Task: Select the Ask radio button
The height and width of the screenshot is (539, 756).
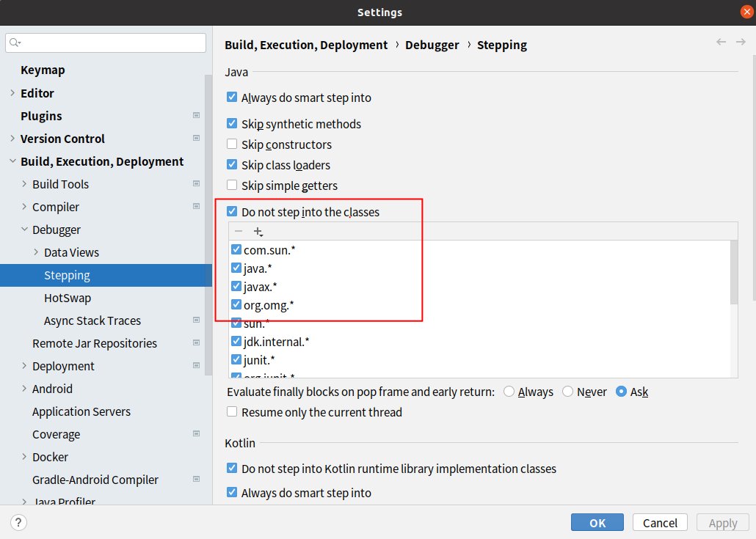Action: [x=621, y=392]
